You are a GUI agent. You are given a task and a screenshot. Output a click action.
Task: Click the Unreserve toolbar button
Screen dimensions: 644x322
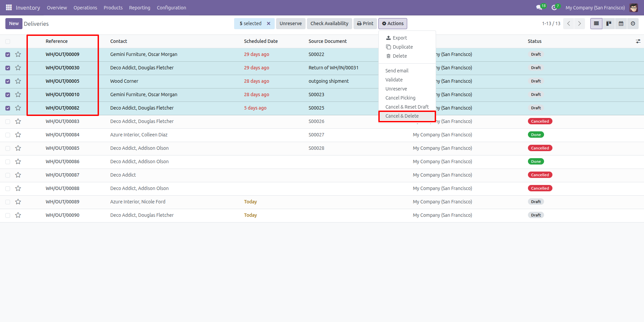tap(290, 23)
